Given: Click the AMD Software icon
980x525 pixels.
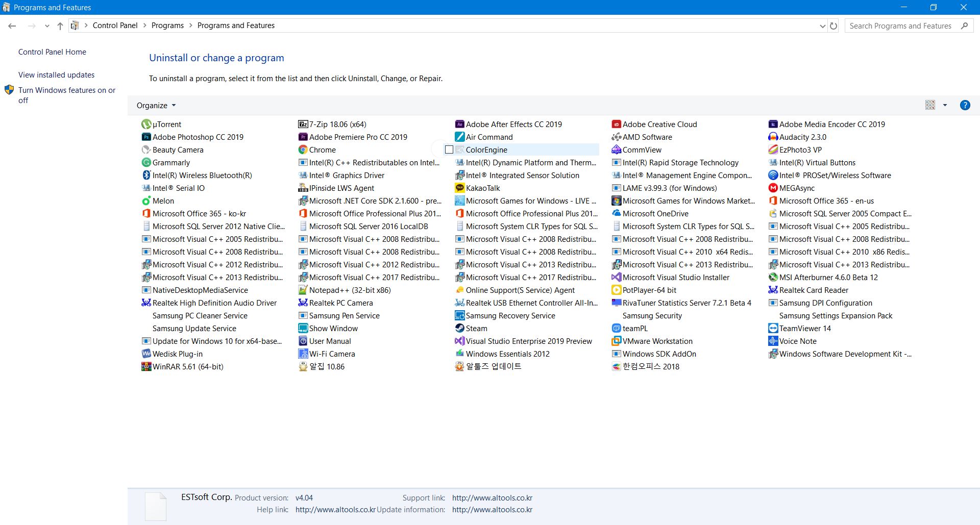Looking at the screenshot, I should click(x=617, y=137).
